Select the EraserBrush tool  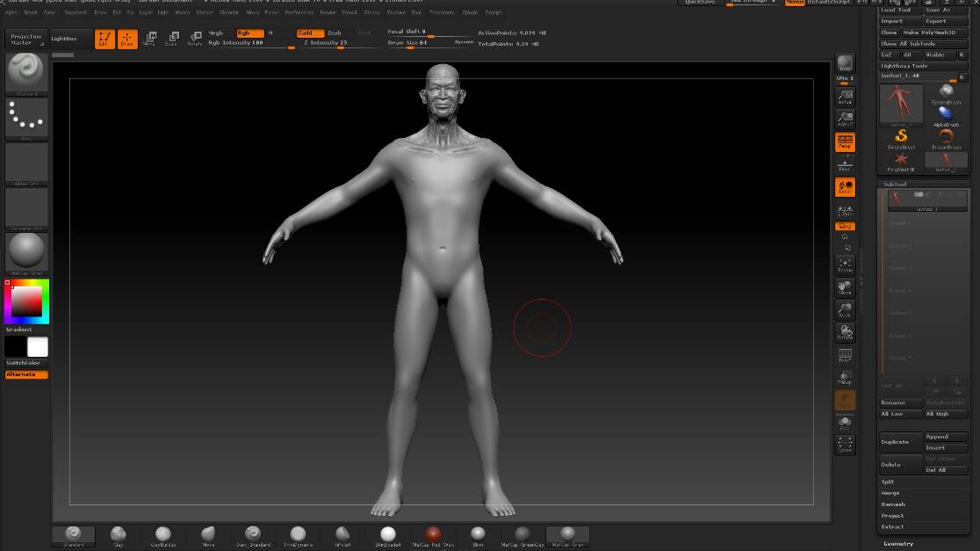tap(947, 140)
